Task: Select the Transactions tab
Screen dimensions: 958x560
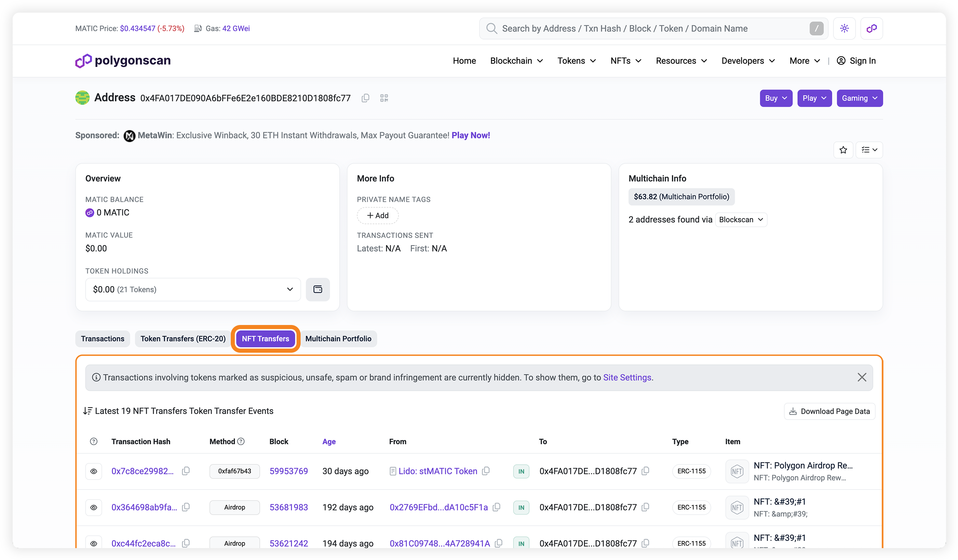Action: click(102, 339)
